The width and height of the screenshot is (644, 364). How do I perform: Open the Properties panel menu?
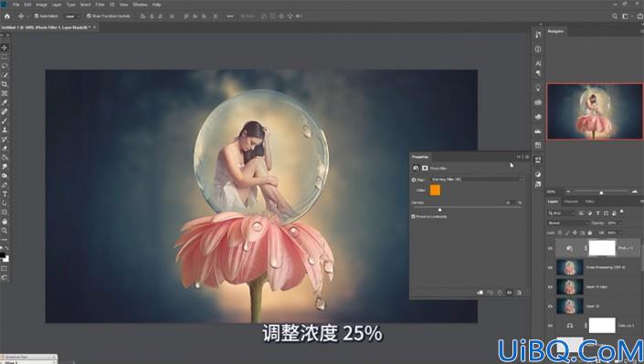point(527,157)
